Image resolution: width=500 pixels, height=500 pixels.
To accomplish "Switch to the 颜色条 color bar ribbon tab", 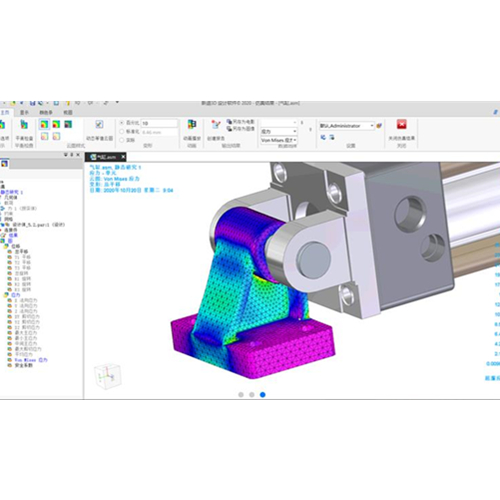I will 46,113.
